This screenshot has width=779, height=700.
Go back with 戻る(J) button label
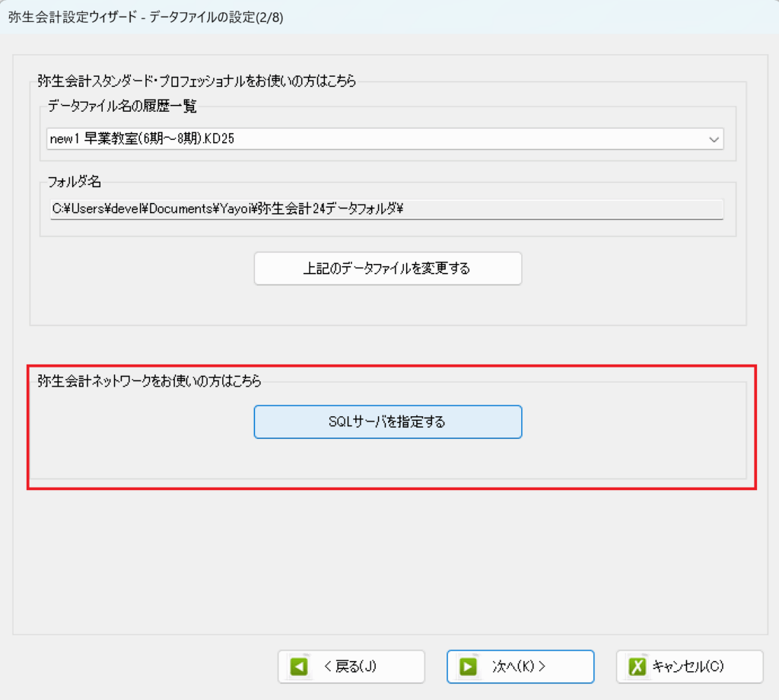350,667
